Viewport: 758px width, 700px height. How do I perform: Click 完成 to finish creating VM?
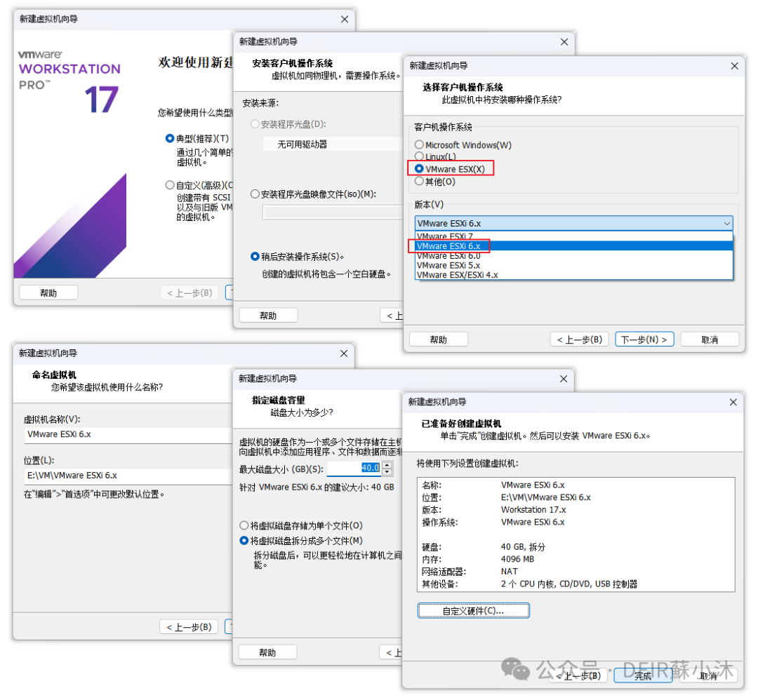pyautogui.click(x=643, y=676)
